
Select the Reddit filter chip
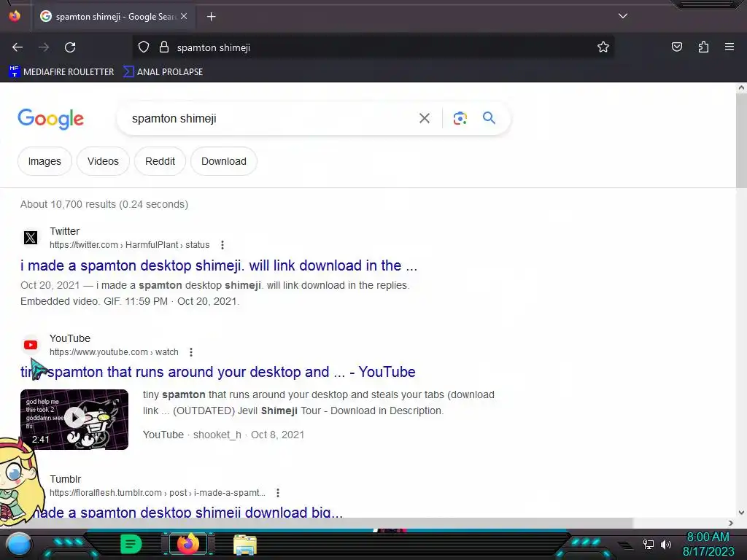click(160, 161)
